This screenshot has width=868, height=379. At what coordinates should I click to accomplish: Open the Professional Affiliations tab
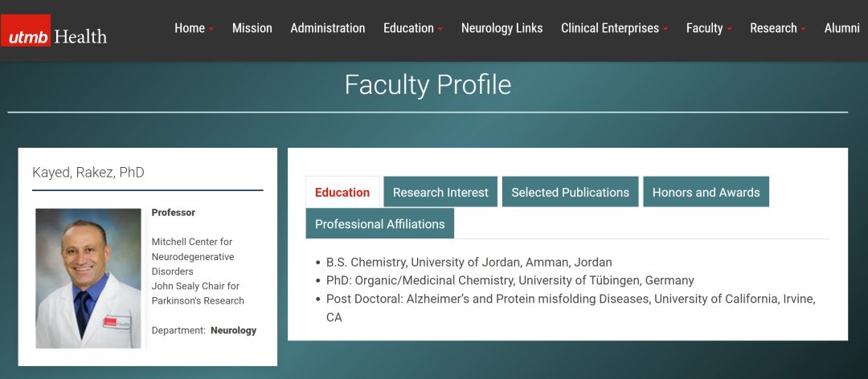click(379, 224)
